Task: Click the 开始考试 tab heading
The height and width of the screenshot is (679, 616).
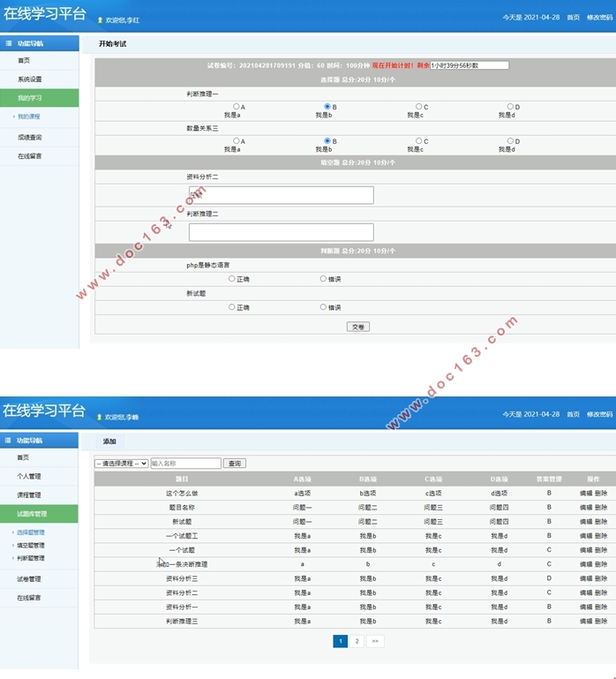Action: click(x=113, y=44)
